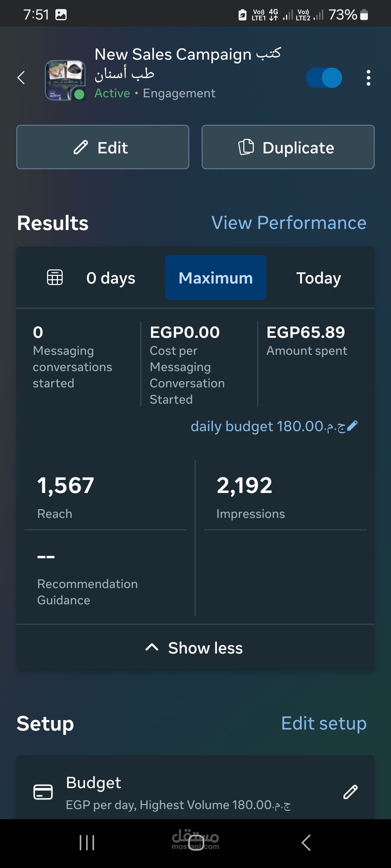Tap the back arrow in the campaign header
The image size is (391, 868).
coord(21,78)
